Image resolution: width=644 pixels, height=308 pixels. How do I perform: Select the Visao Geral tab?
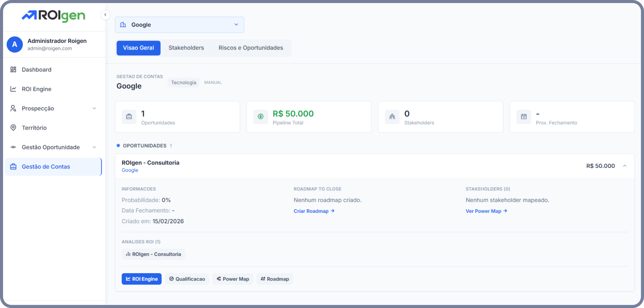pos(139,48)
